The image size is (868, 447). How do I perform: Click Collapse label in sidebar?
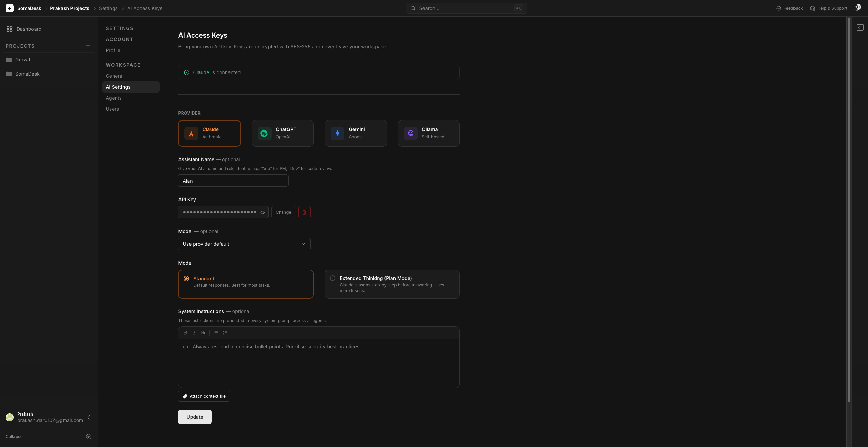point(14,437)
